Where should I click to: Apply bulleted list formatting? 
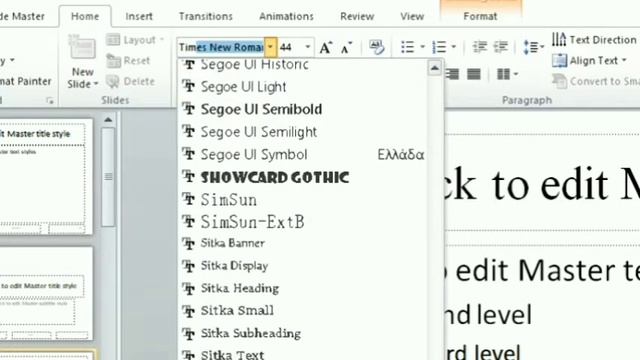(x=408, y=47)
